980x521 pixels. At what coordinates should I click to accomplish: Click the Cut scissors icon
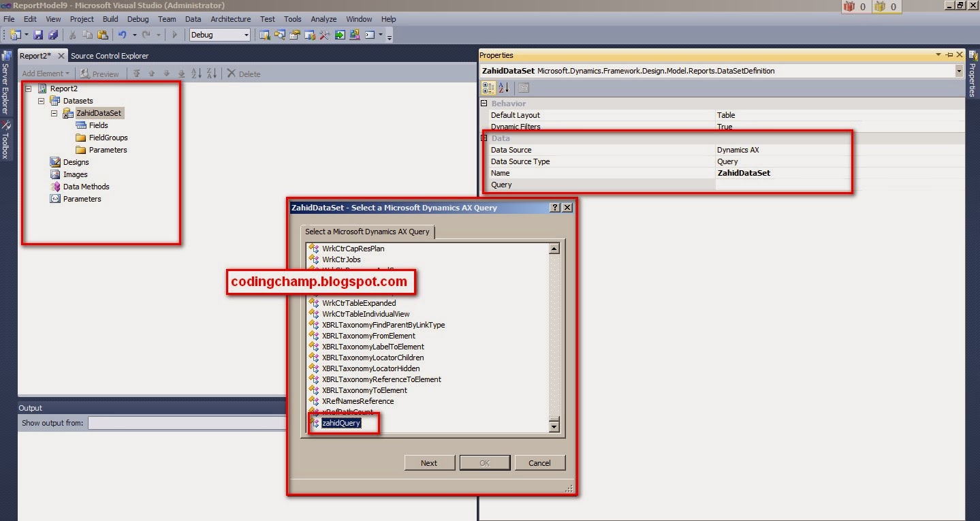72,35
